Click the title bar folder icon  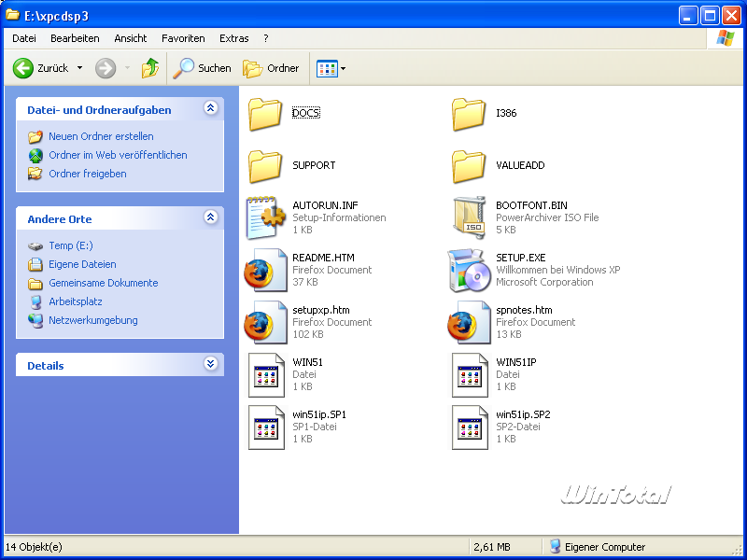(13, 15)
